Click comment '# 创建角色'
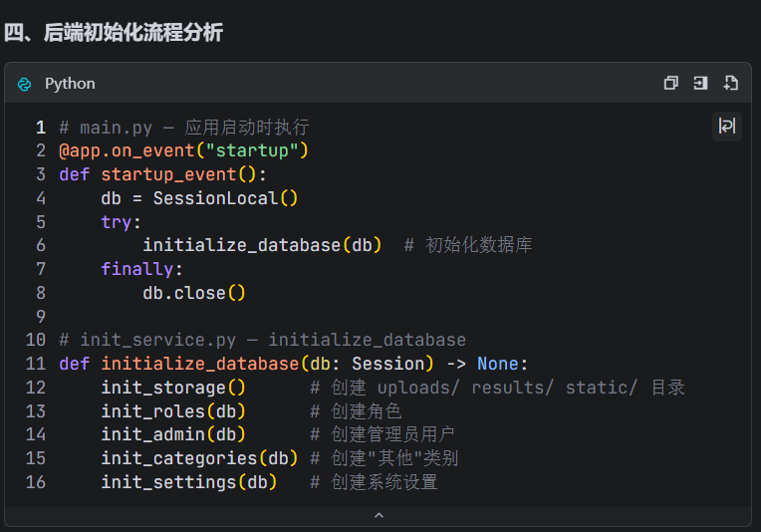Image resolution: width=761 pixels, height=532 pixels. tap(356, 411)
